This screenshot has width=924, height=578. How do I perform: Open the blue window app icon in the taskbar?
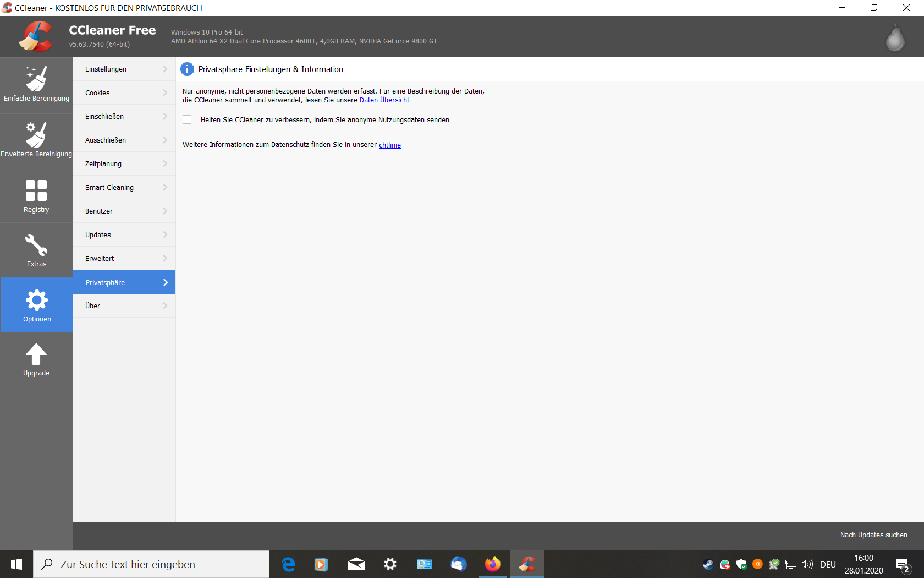point(425,564)
